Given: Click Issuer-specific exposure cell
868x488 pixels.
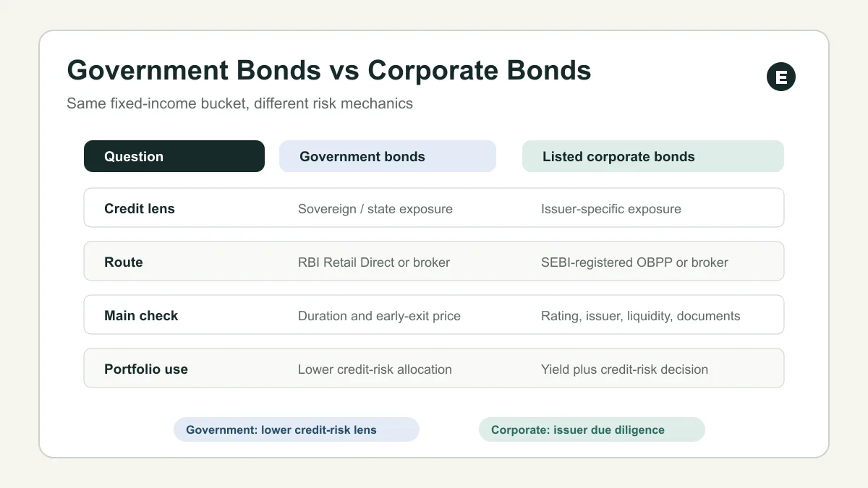Looking at the screenshot, I should click(x=611, y=209).
